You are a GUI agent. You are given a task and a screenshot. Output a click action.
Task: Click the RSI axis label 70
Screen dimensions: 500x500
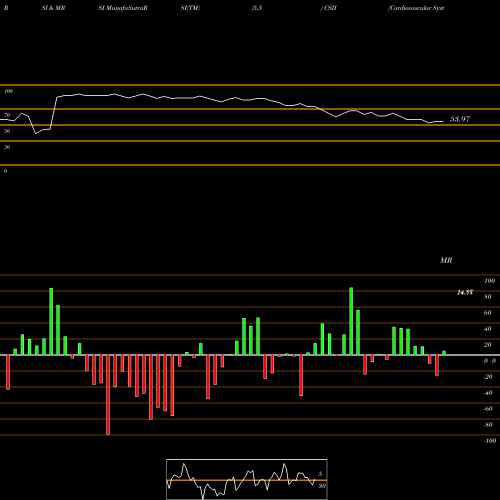click(x=7, y=115)
